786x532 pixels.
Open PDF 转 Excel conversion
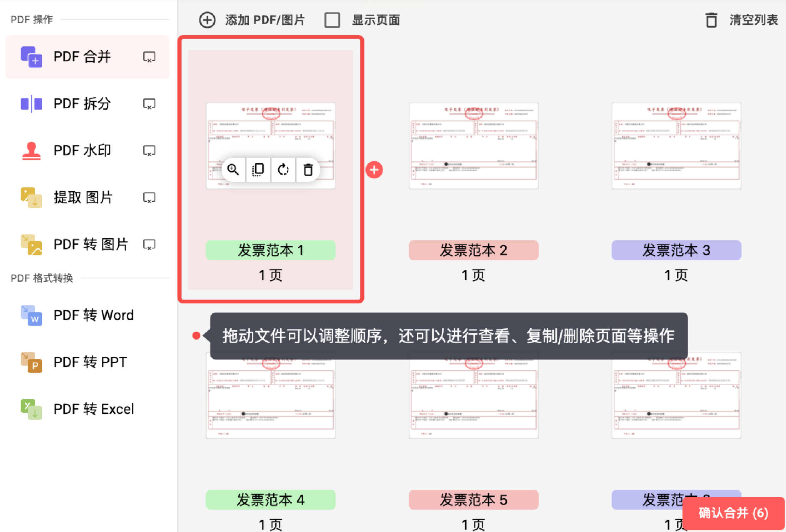[x=93, y=409]
